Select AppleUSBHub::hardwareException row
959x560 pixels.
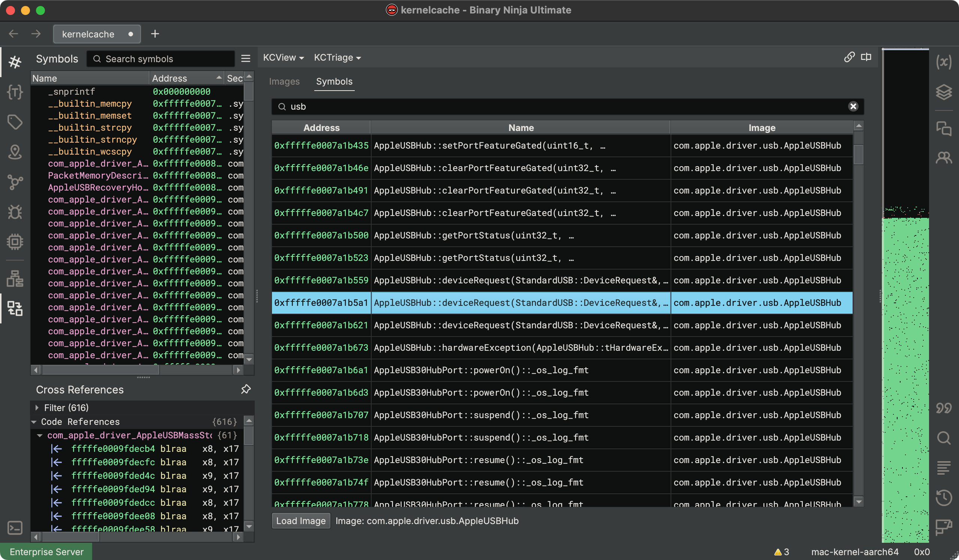point(562,347)
